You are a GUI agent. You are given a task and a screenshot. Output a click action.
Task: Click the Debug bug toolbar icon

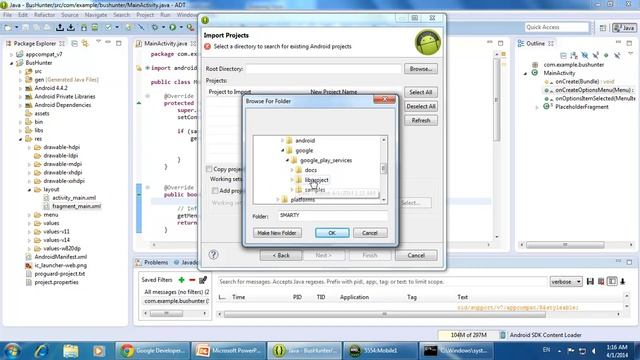pyautogui.click(x=155, y=27)
